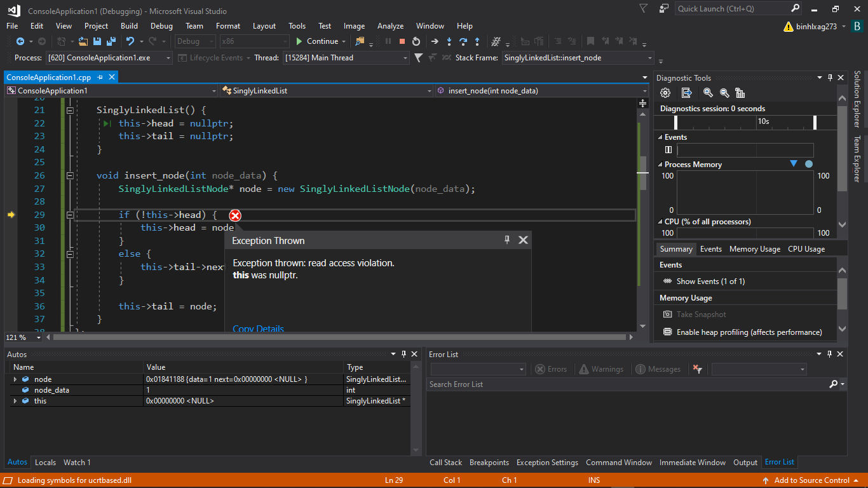This screenshot has height=488, width=868.
Task: Open Diagnostic Tools settings gear
Action: tap(665, 93)
